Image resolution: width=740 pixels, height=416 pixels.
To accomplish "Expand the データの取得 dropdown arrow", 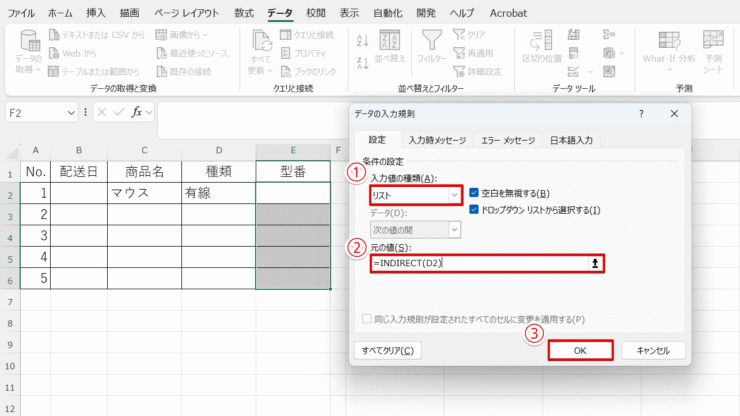I will [38, 69].
